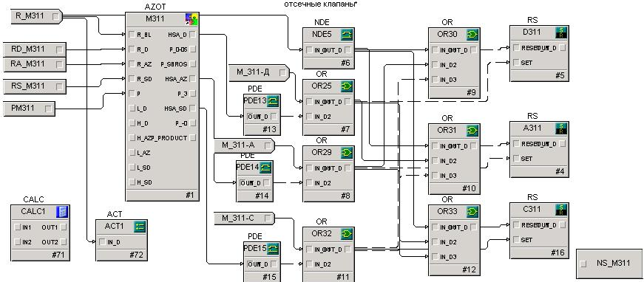Click the PDE15 block icon
644x282 pixels.
tap(273, 248)
